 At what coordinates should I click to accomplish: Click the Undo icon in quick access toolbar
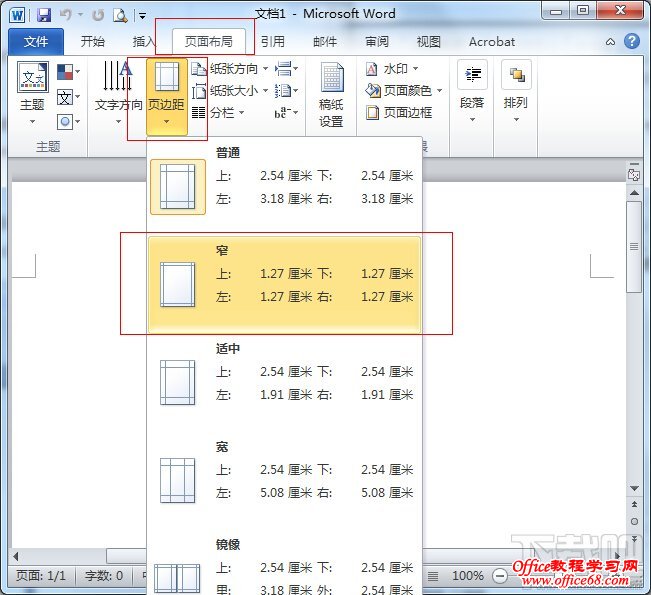click(x=66, y=15)
